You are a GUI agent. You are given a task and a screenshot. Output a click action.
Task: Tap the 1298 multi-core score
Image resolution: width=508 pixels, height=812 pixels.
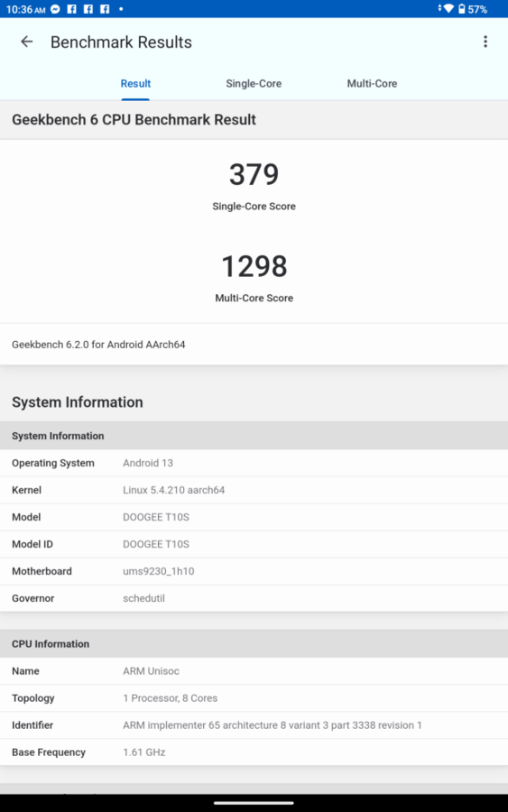coord(254,266)
